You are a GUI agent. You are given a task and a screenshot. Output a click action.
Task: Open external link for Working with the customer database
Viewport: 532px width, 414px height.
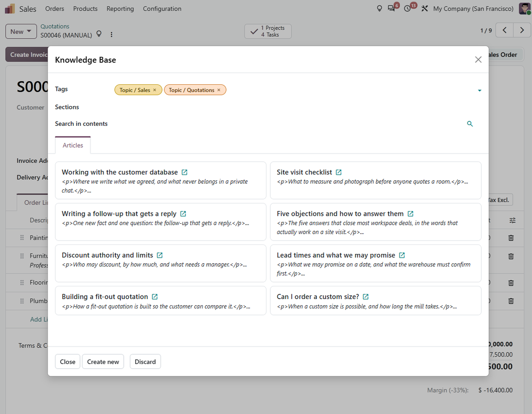tap(185, 172)
